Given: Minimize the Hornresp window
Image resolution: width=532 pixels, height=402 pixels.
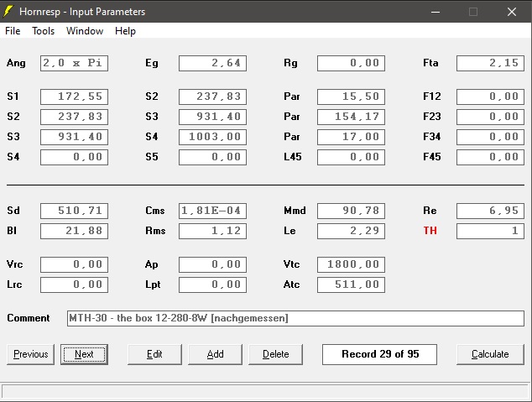Looking at the screenshot, I should (x=436, y=12).
